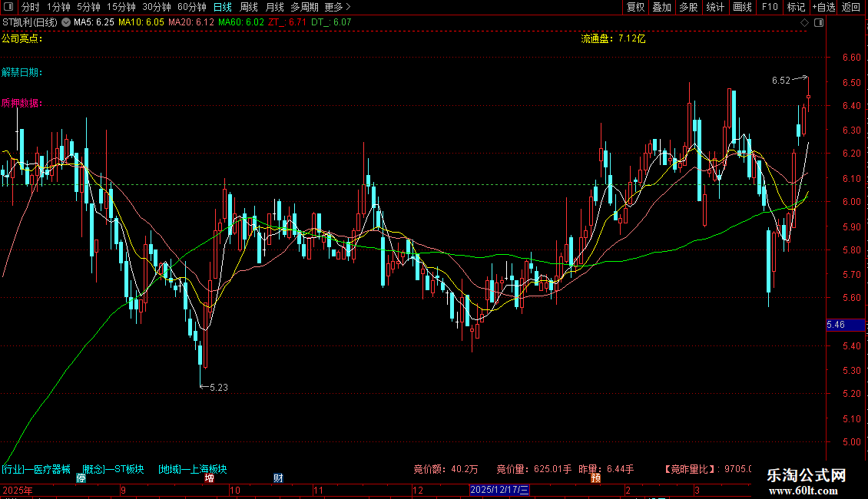Open 多股 multi-stock view
This screenshot has height=499, width=868.
click(689, 7)
